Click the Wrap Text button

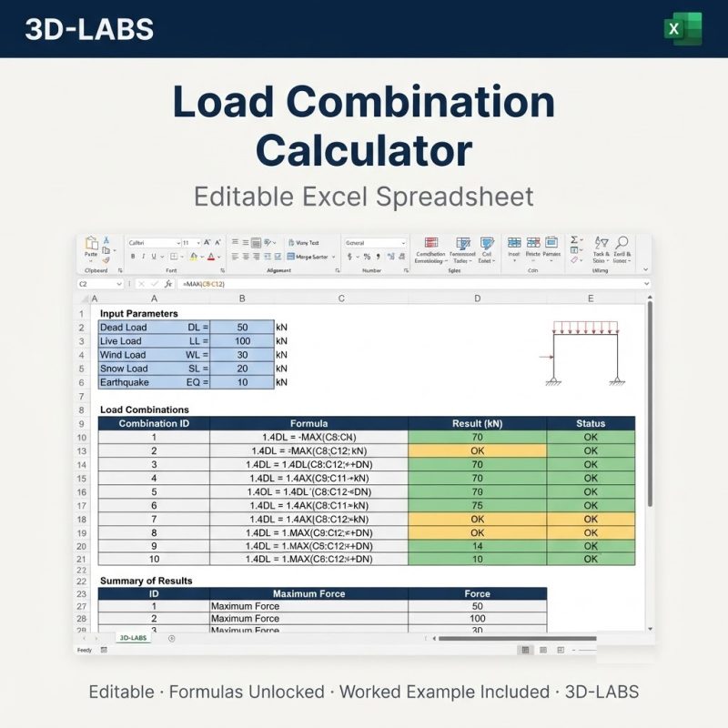pyautogui.click(x=304, y=242)
